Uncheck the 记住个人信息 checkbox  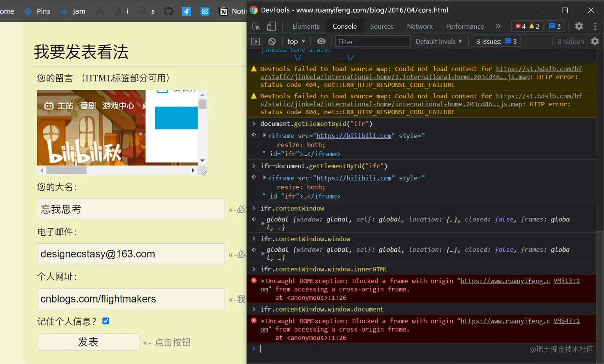tap(106, 321)
